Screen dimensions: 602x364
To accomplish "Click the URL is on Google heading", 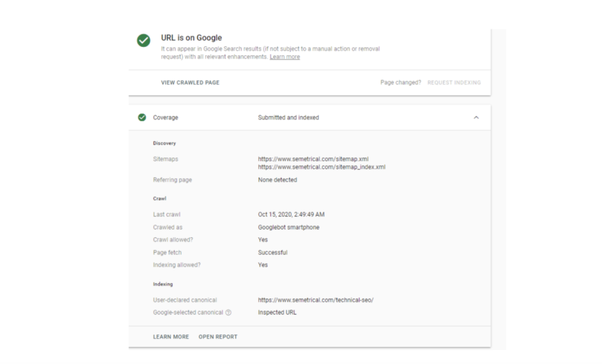I will 191,38.
